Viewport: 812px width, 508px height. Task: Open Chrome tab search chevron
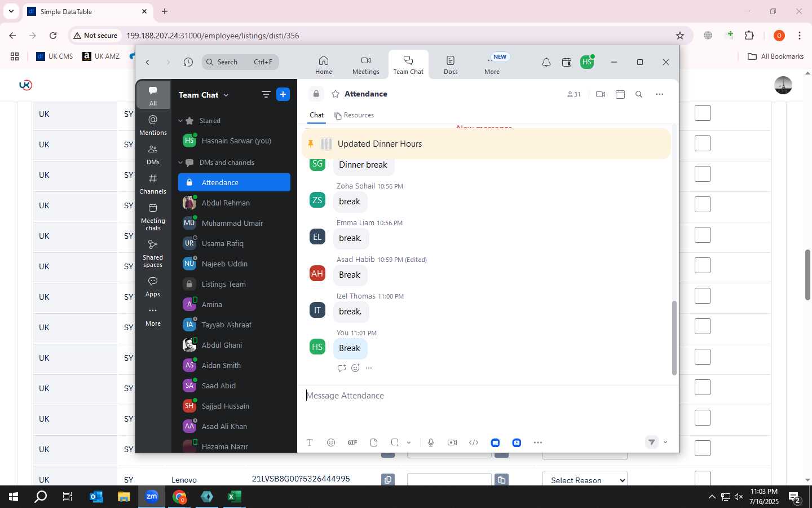(11, 11)
